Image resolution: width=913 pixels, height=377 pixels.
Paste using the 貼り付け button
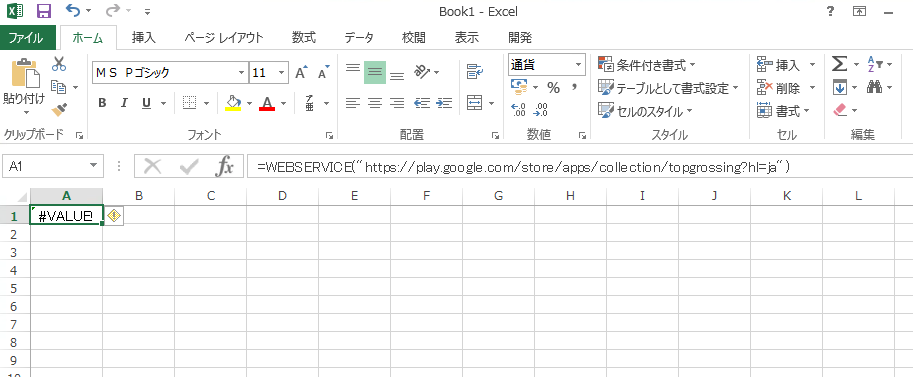(23, 86)
